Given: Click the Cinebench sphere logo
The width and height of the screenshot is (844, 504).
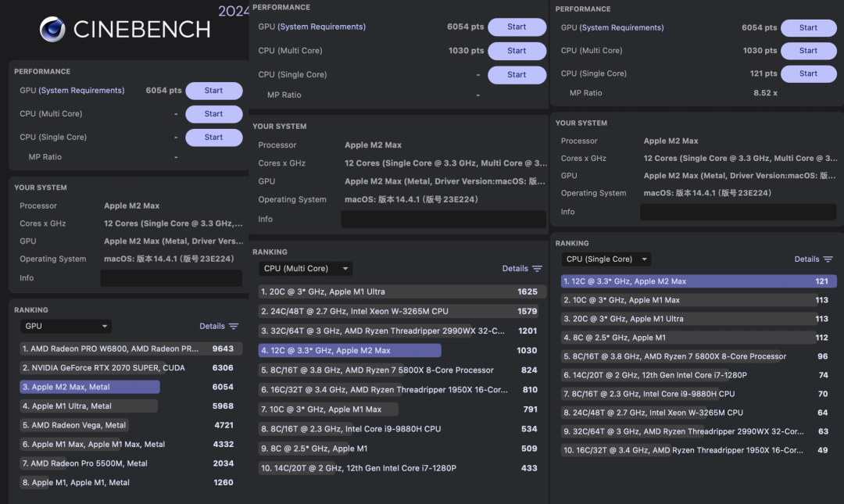Looking at the screenshot, I should tap(52, 29).
